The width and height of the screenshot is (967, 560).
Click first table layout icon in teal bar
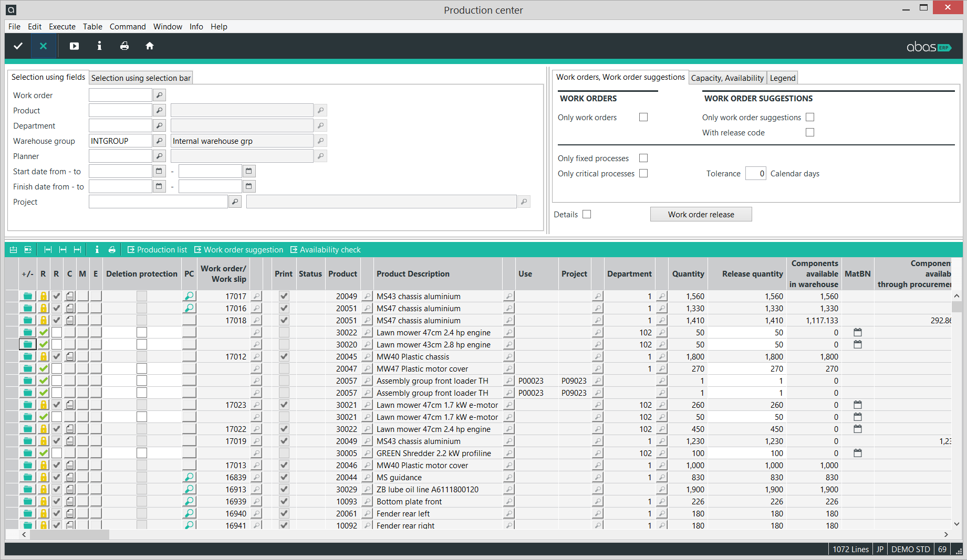point(14,250)
